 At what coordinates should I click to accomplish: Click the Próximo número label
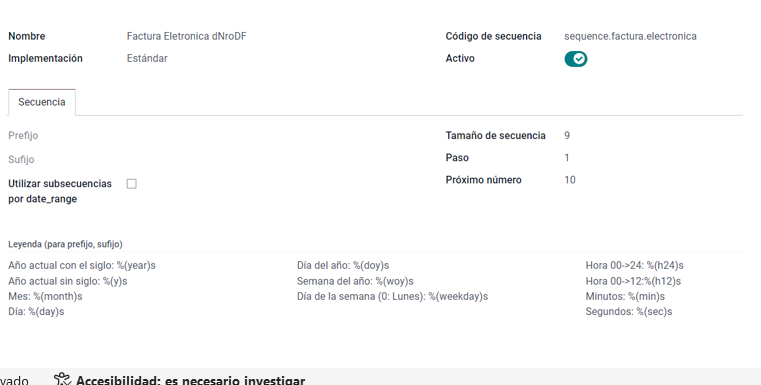pyautogui.click(x=484, y=180)
